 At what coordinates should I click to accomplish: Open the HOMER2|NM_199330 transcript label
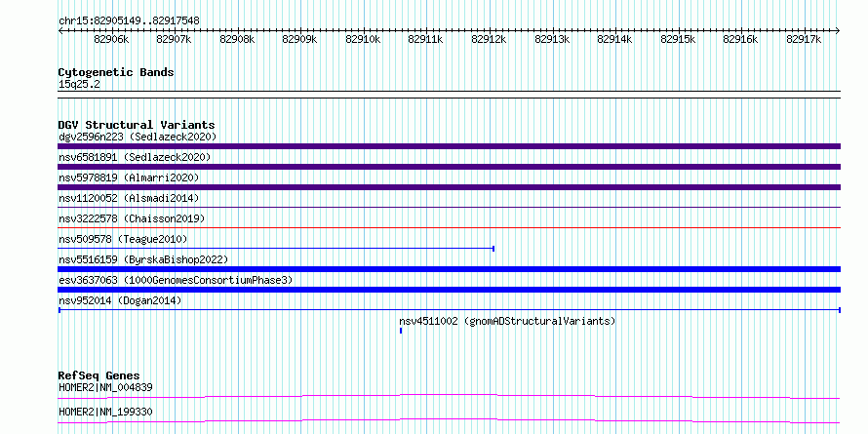pyautogui.click(x=105, y=412)
